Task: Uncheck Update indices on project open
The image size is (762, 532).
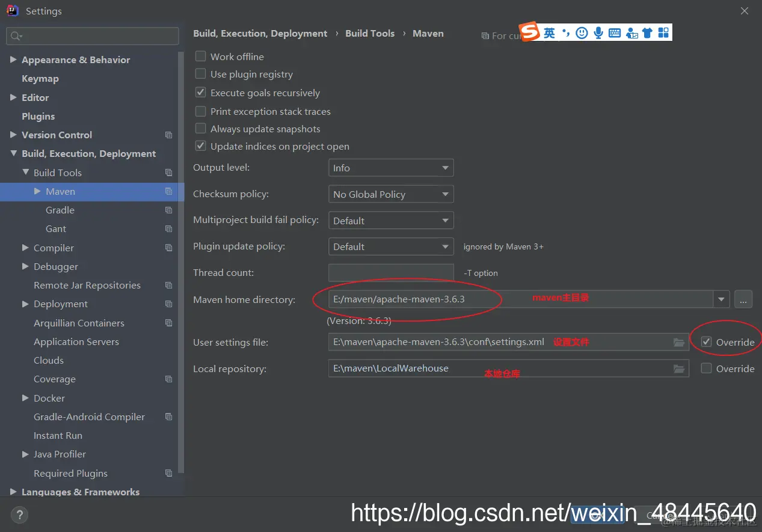Action: [200, 146]
